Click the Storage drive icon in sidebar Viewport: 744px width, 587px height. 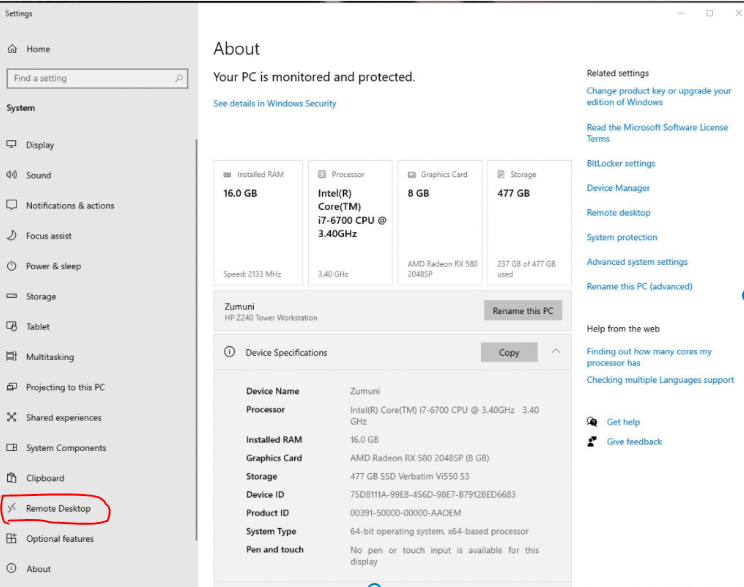click(x=11, y=296)
